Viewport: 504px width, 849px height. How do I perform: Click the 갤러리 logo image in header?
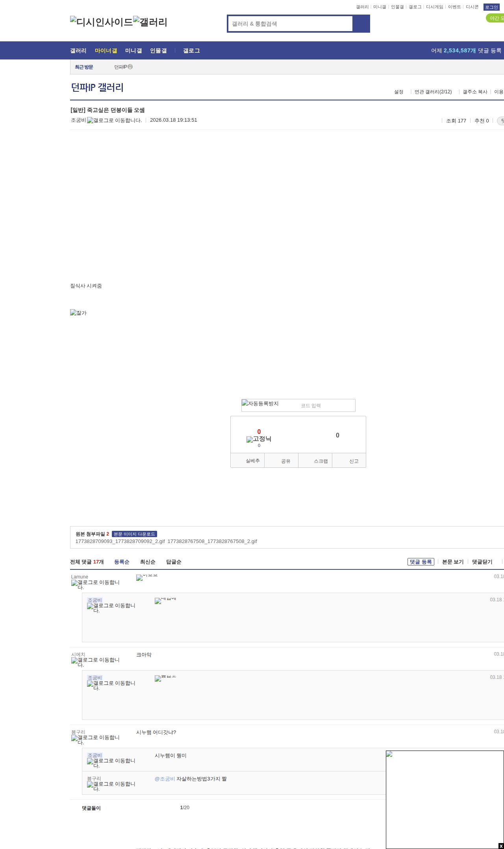click(150, 22)
